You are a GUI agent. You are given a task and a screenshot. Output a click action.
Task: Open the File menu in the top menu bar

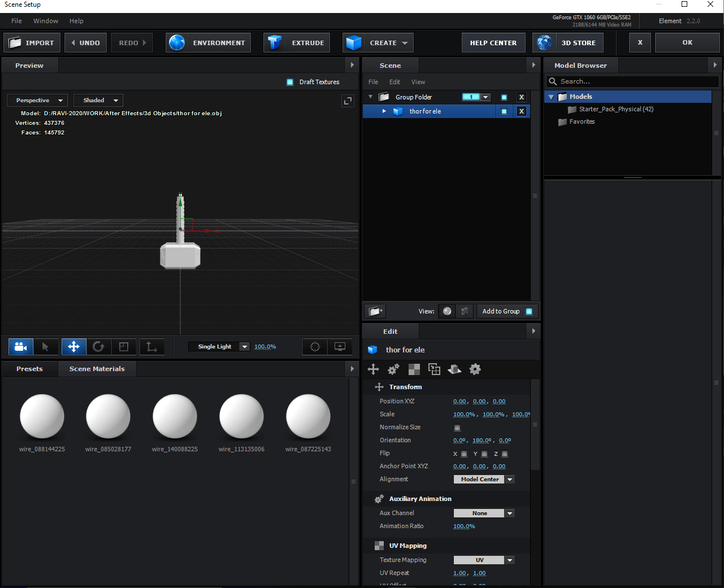[16, 21]
